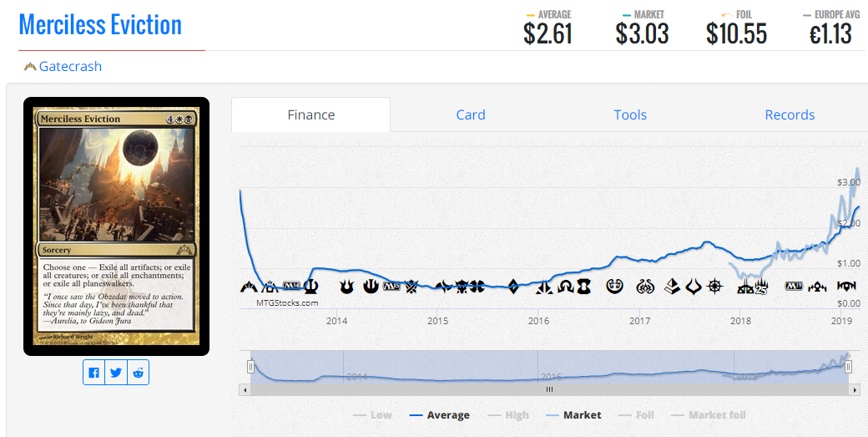Click the $10.55 foil price value
Image resolution: width=868 pixels, height=437 pixels.
[736, 34]
